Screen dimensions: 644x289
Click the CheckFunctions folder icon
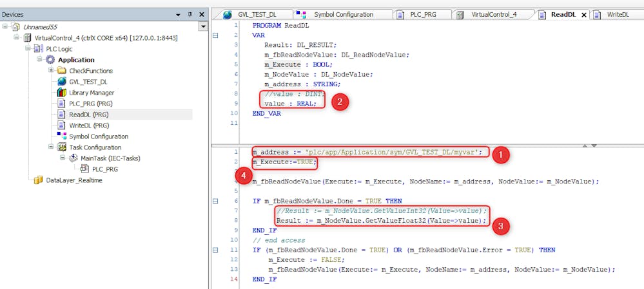[x=62, y=71]
